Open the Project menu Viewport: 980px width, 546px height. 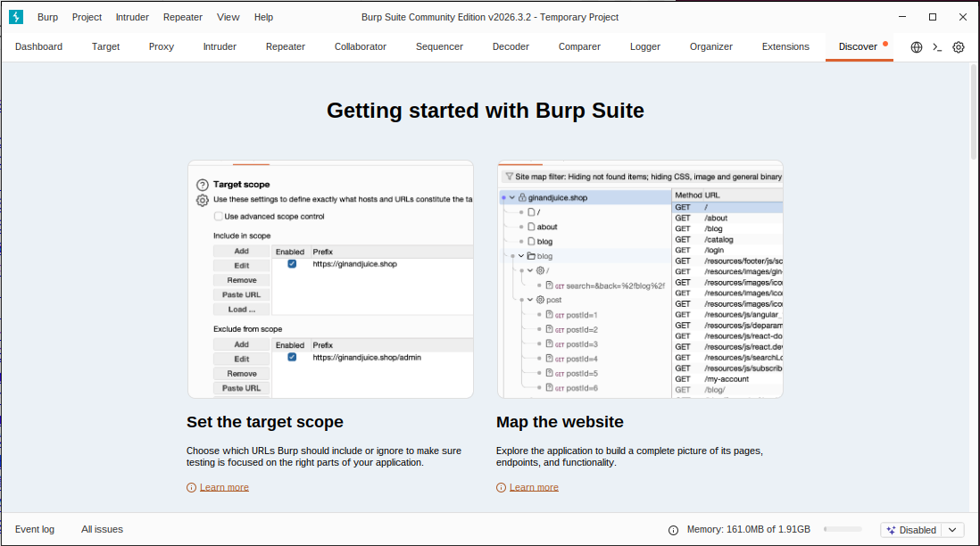click(87, 17)
